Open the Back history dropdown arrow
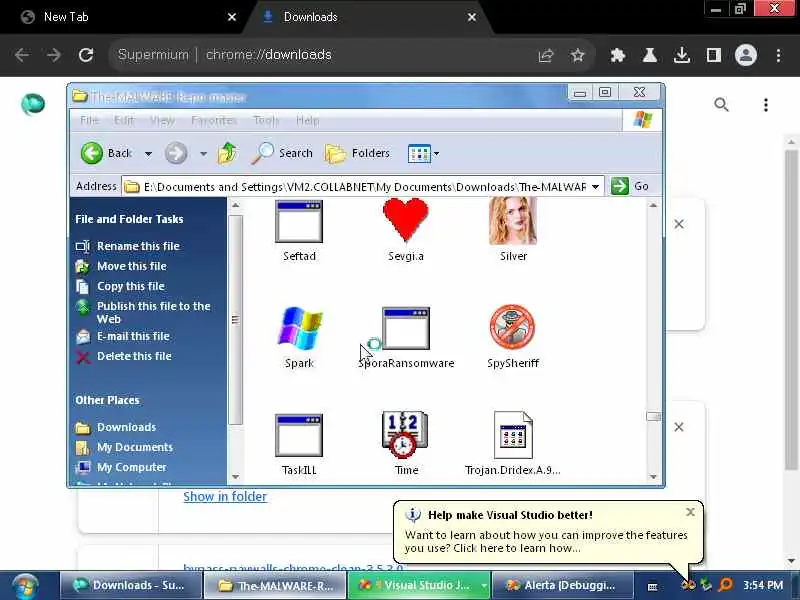800x600 pixels. coord(148,154)
